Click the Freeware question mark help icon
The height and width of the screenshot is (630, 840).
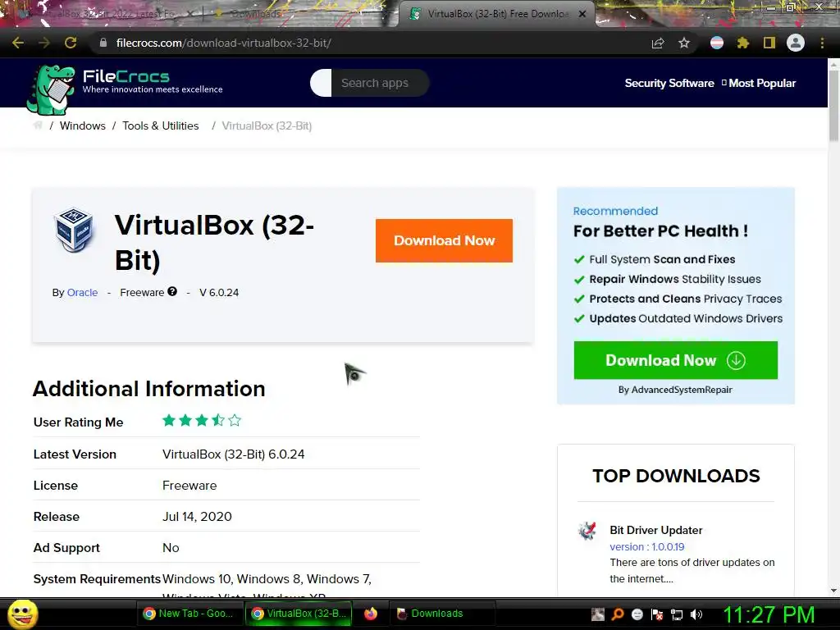[172, 291]
